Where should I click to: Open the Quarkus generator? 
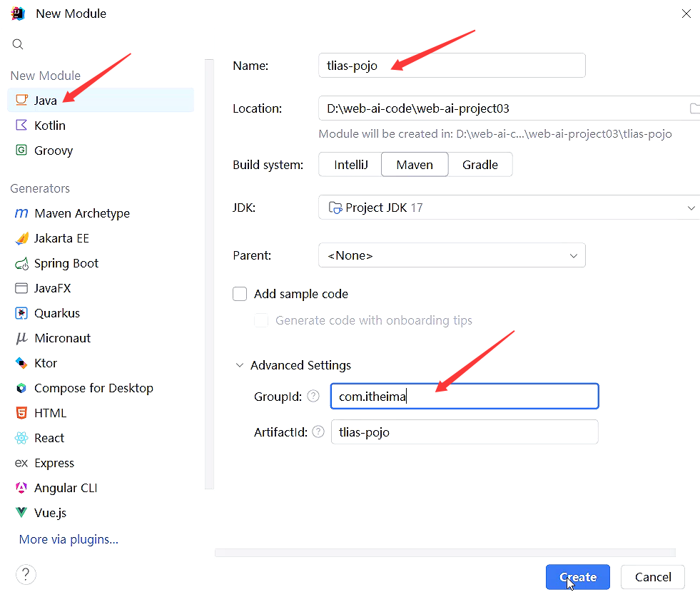(x=101, y=313)
